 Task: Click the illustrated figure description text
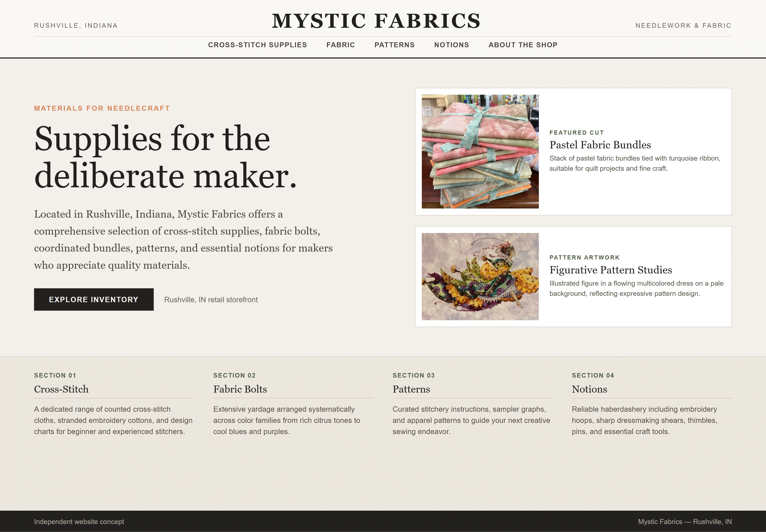tap(636, 288)
